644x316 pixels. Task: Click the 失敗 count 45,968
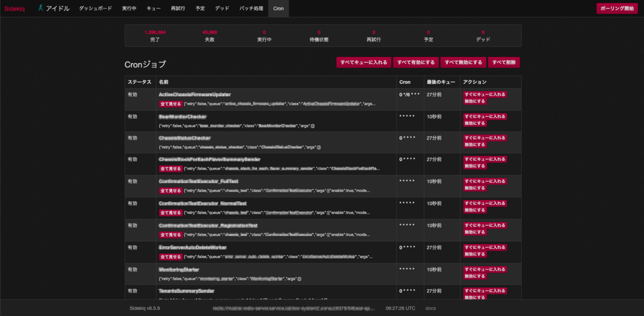(210, 32)
